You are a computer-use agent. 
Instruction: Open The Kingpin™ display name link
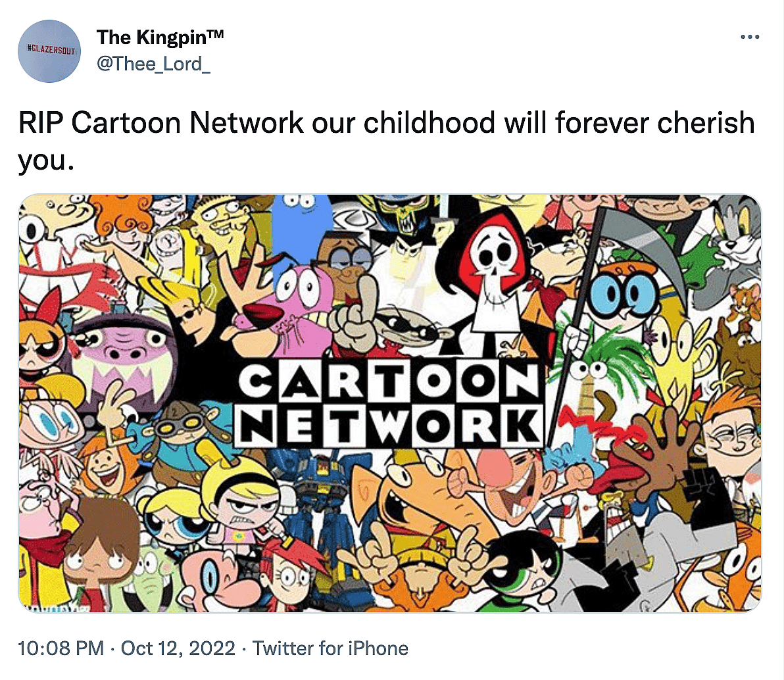tap(160, 37)
